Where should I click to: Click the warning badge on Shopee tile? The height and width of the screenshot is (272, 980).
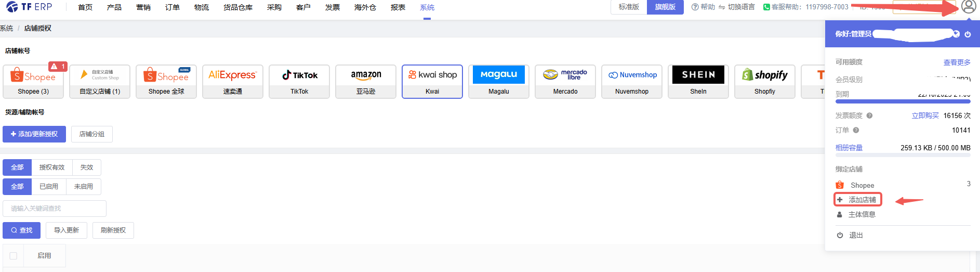[x=58, y=67]
